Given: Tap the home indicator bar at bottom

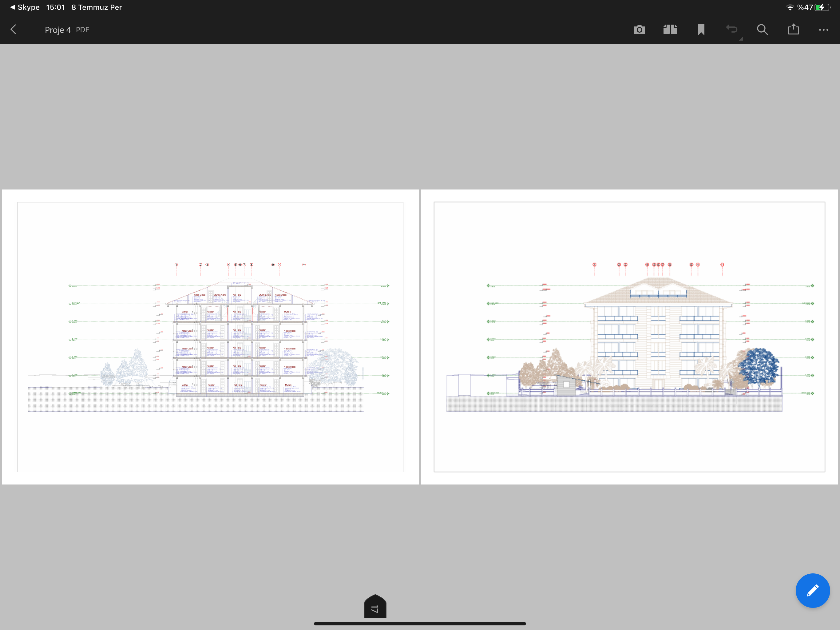Looking at the screenshot, I should click(x=420, y=624).
